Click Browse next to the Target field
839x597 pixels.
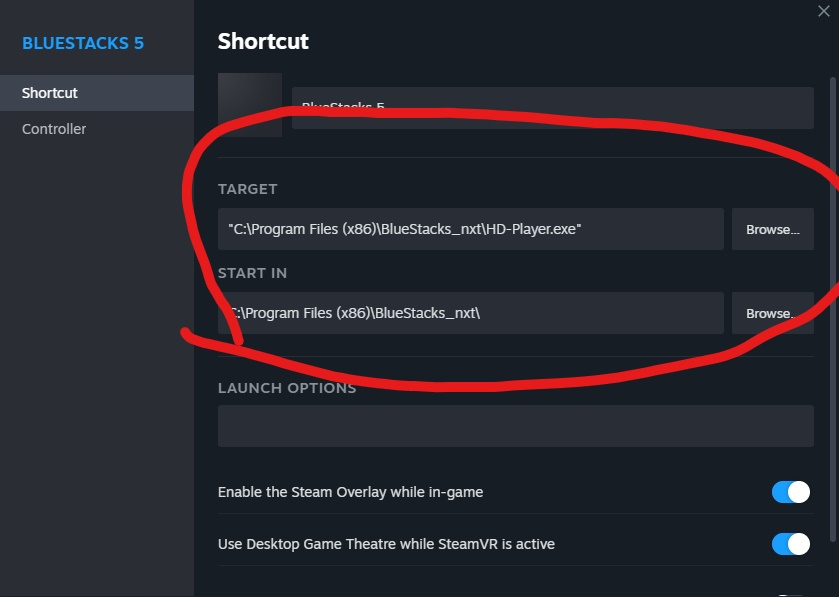tap(772, 229)
